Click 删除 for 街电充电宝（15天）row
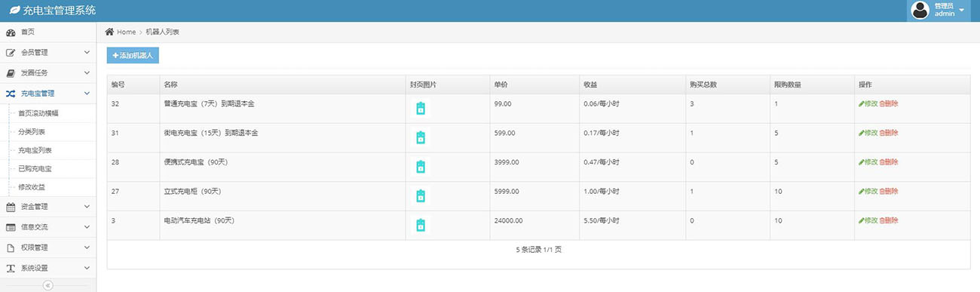This screenshot has width=980, height=292. click(889, 133)
